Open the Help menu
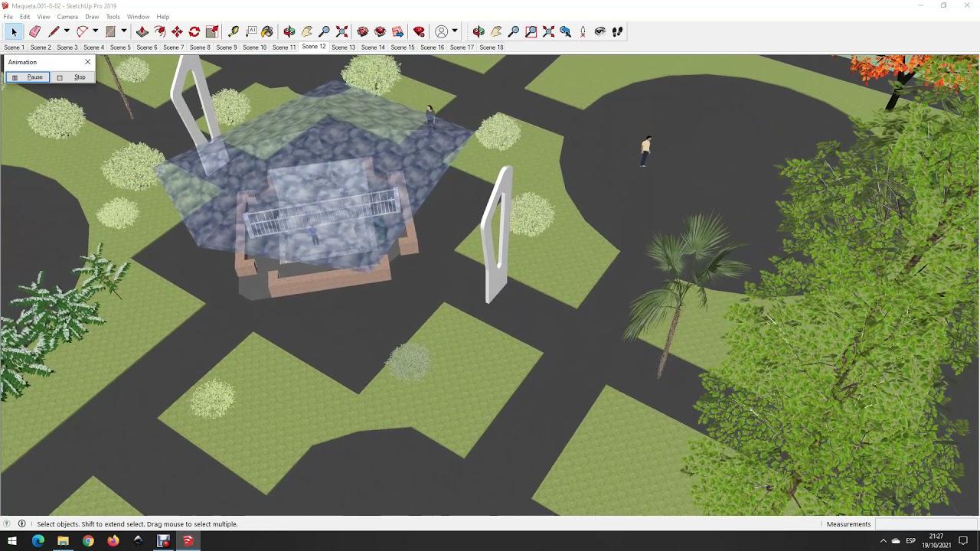The image size is (980, 551). coord(163,16)
